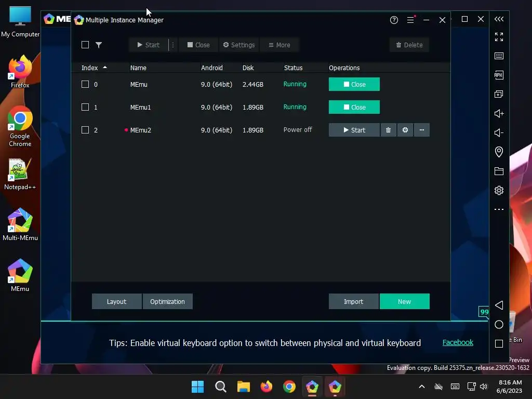Open keyboard mapping in MEmu sidebar
This screenshot has height=399, width=532.
click(x=499, y=56)
